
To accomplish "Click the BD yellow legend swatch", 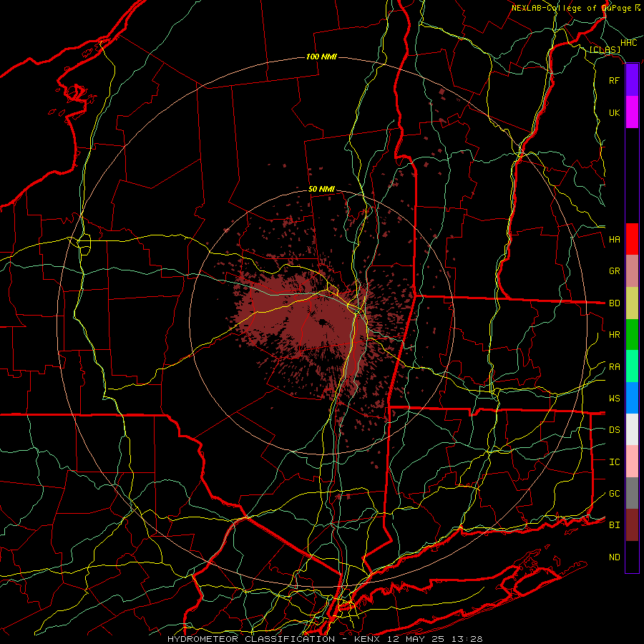I will (632, 303).
